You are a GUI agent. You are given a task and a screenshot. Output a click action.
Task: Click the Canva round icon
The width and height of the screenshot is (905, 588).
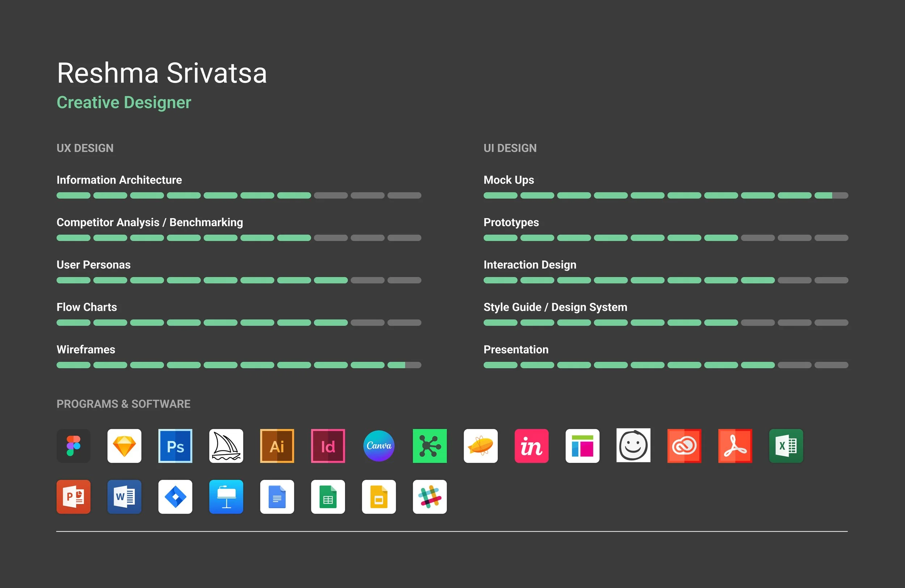click(x=379, y=446)
